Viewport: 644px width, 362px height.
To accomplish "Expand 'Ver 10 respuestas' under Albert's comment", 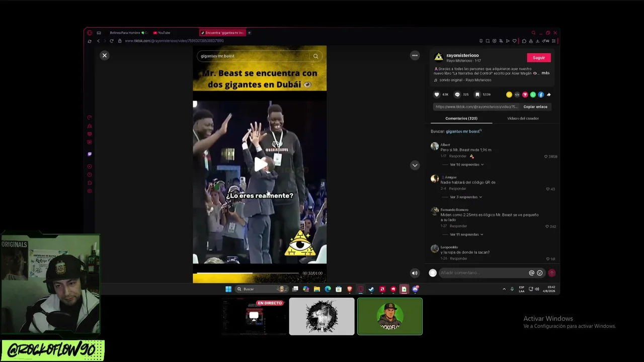I will pyautogui.click(x=466, y=164).
